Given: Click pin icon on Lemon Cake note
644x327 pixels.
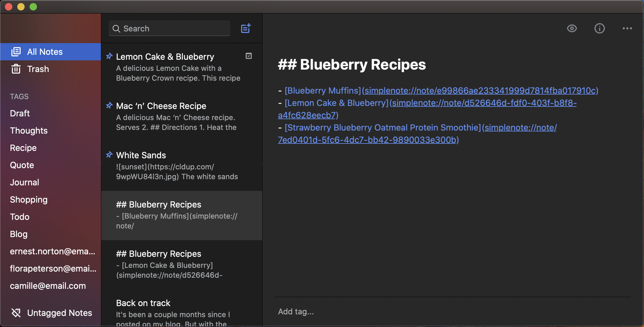Looking at the screenshot, I should click(x=109, y=56).
